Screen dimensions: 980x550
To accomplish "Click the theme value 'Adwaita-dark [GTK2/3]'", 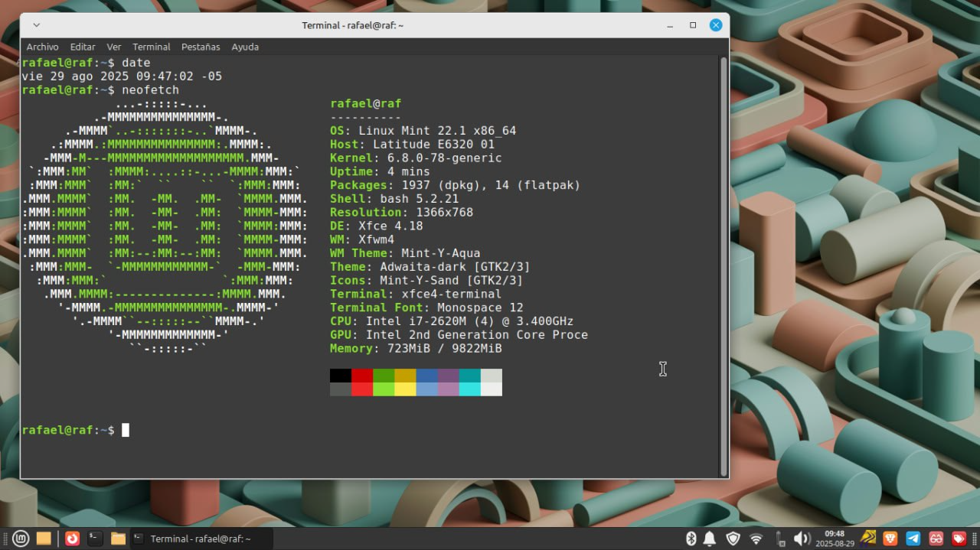I will pyautogui.click(x=455, y=267).
